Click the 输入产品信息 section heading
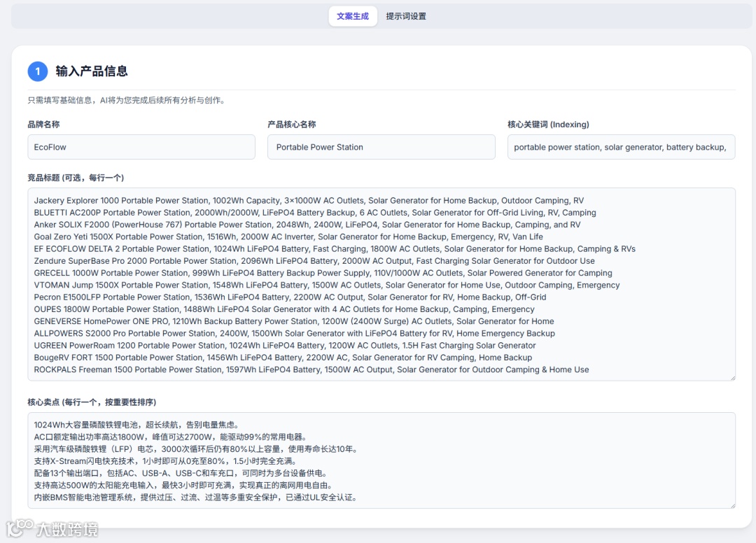Screen dimensions: 756x543 point(92,71)
